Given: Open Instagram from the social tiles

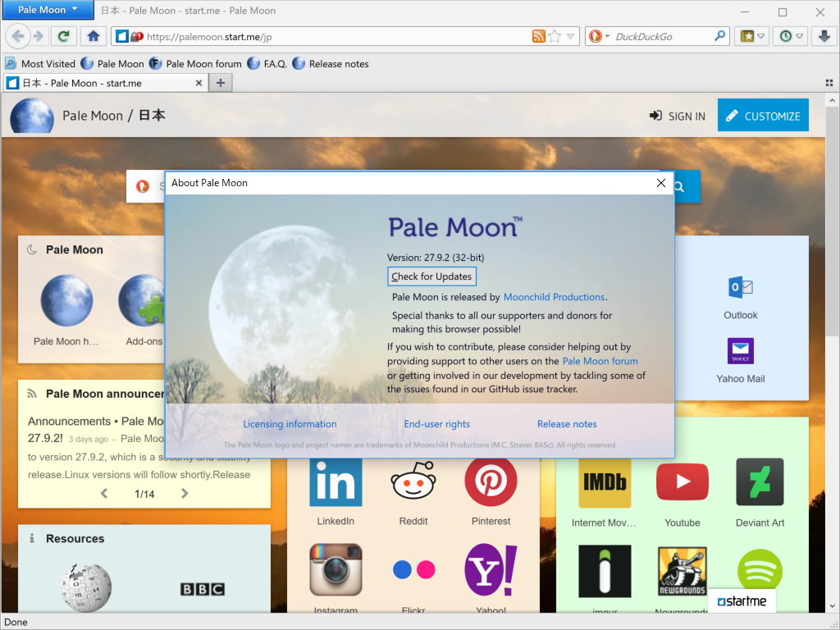Looking at the screenshot, I should tap(336, 570).
